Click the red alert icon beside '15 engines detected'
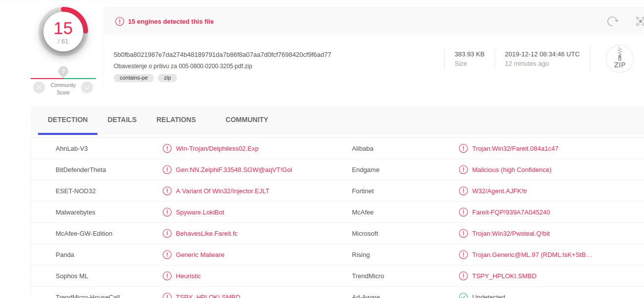The height and width of the screenshot is (298, 644). click(120, 21)
